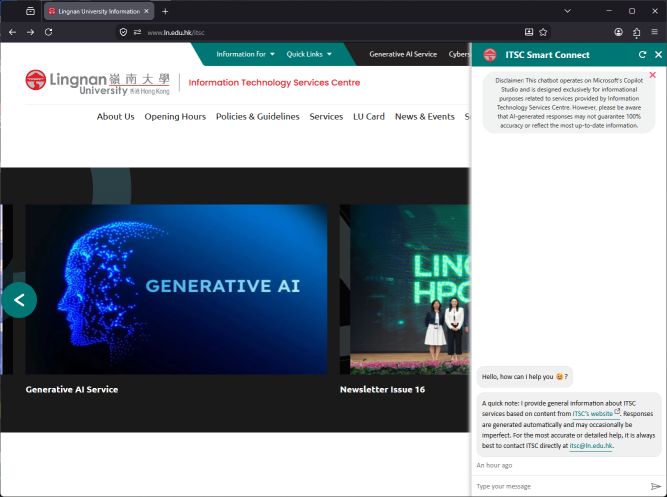Viewport: 667px width, 497px height.
Task: Toggle reader view icon in address bar
Action: pos(529,32)
